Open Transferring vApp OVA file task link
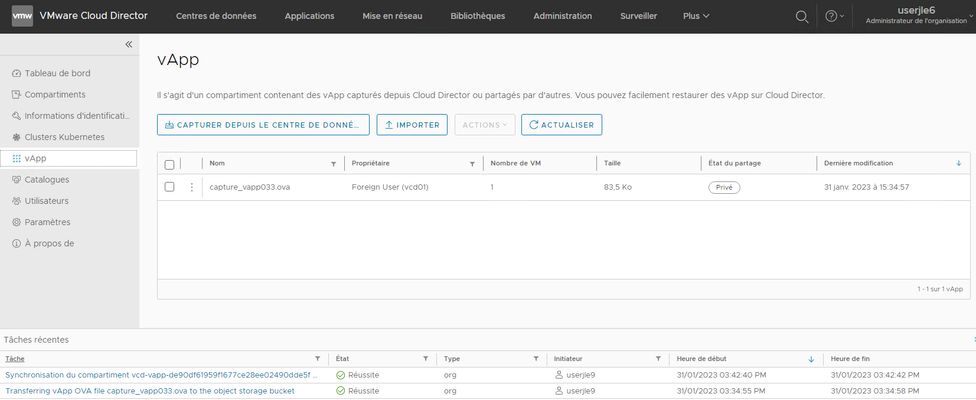The height and width of the screenshot is (400, 976). 150,391
